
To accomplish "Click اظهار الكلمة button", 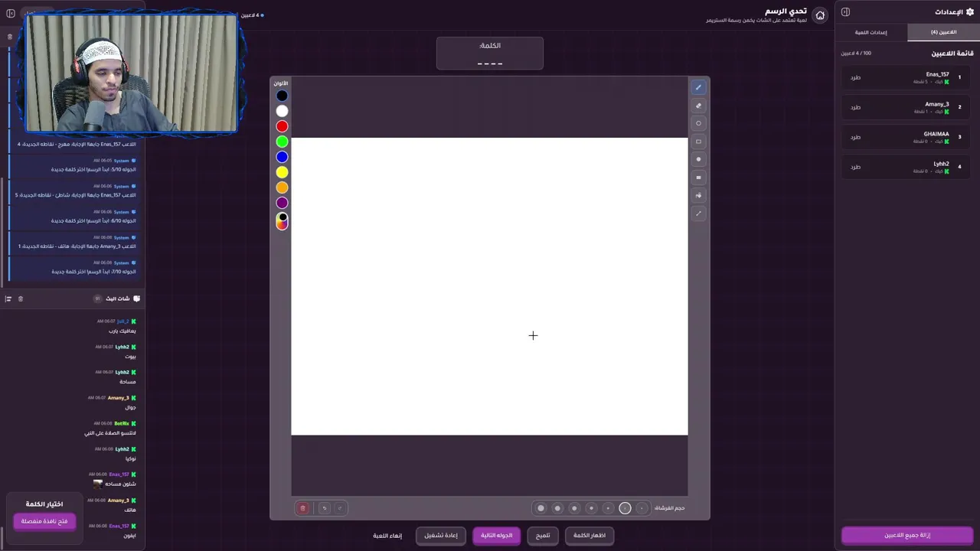I will pyautogui.click(x=590, y=536).
